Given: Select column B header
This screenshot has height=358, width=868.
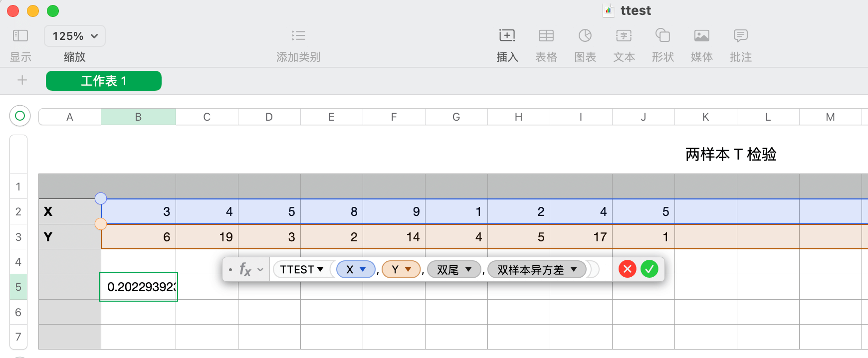Looking at the screenshot, I should [x=138, y=117].
